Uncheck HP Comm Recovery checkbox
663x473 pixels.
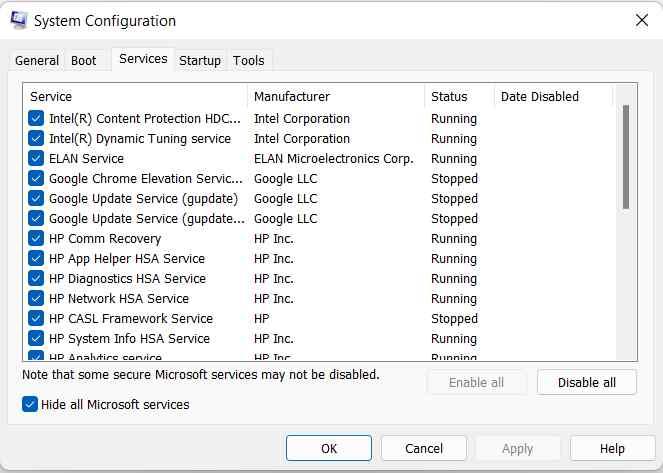point(36,238)
